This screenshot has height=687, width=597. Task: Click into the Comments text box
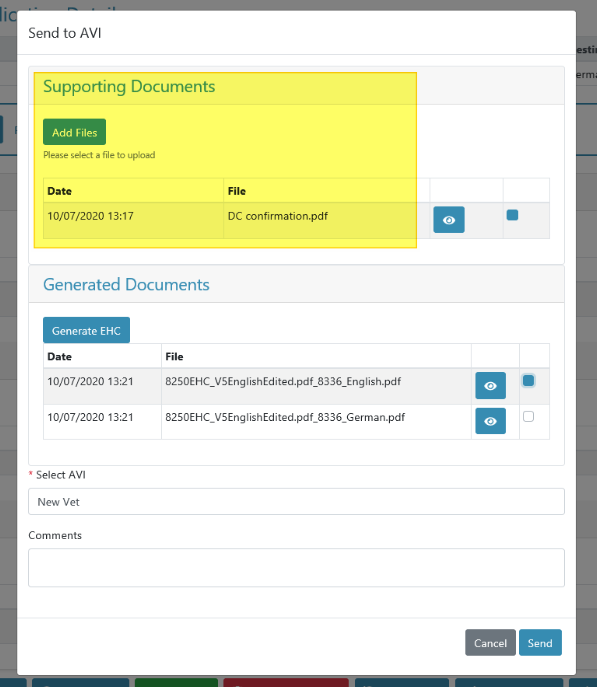click(296, 567)
